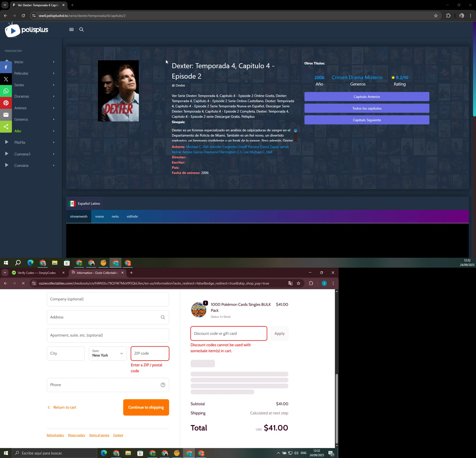Click the phone field help icon
The image size is (476, 458).
[163, 385]
